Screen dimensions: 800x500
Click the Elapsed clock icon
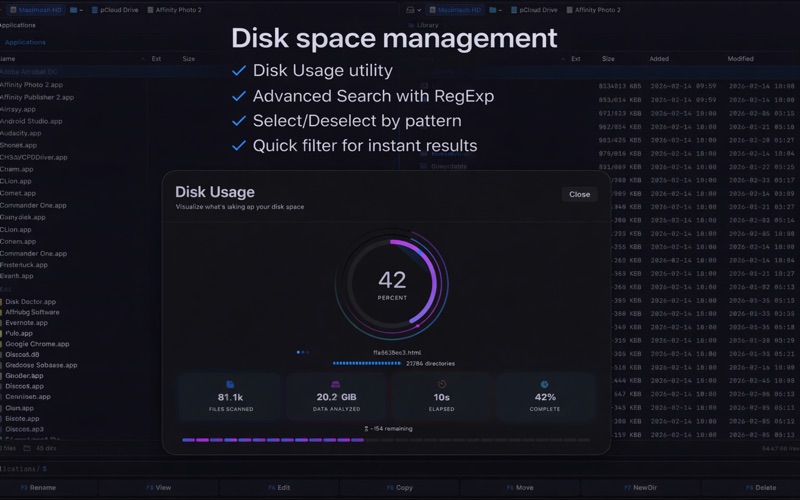tap(442, 384)
